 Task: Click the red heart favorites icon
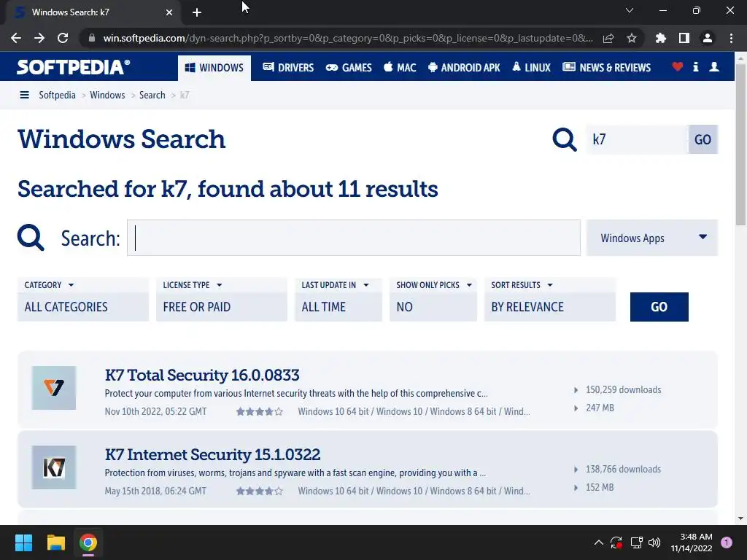tap(678, 67)
